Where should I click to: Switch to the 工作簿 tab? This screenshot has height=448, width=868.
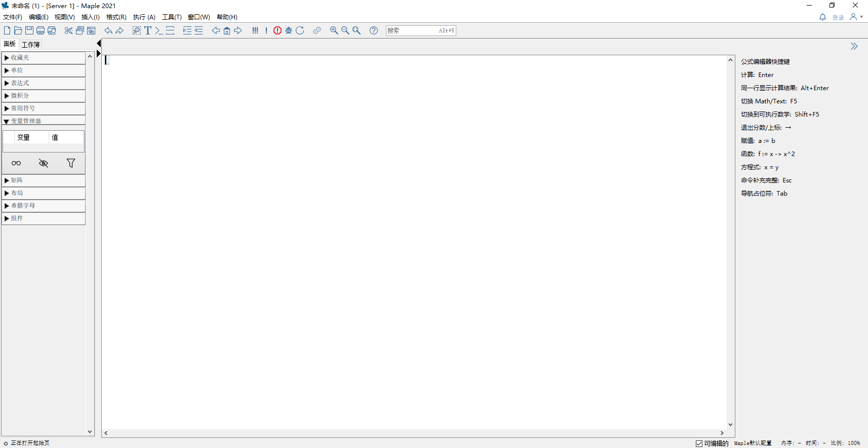pos(30,45)
